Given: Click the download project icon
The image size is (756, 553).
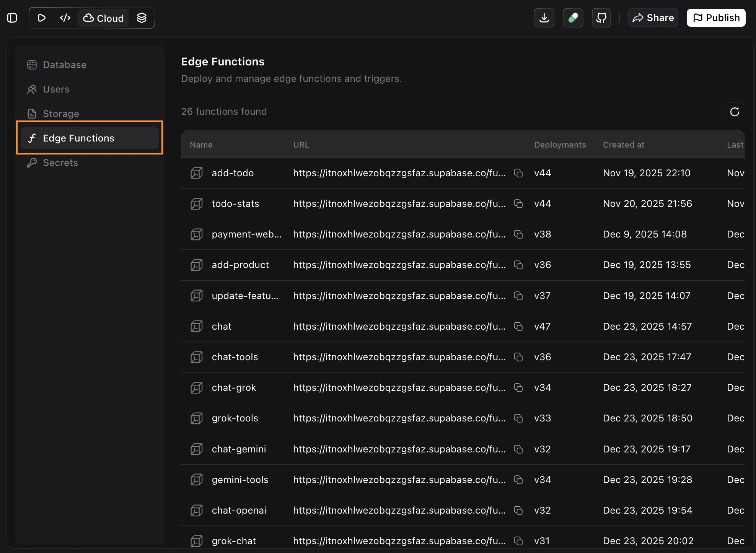Looking at the screenshot, I should 544,18.
